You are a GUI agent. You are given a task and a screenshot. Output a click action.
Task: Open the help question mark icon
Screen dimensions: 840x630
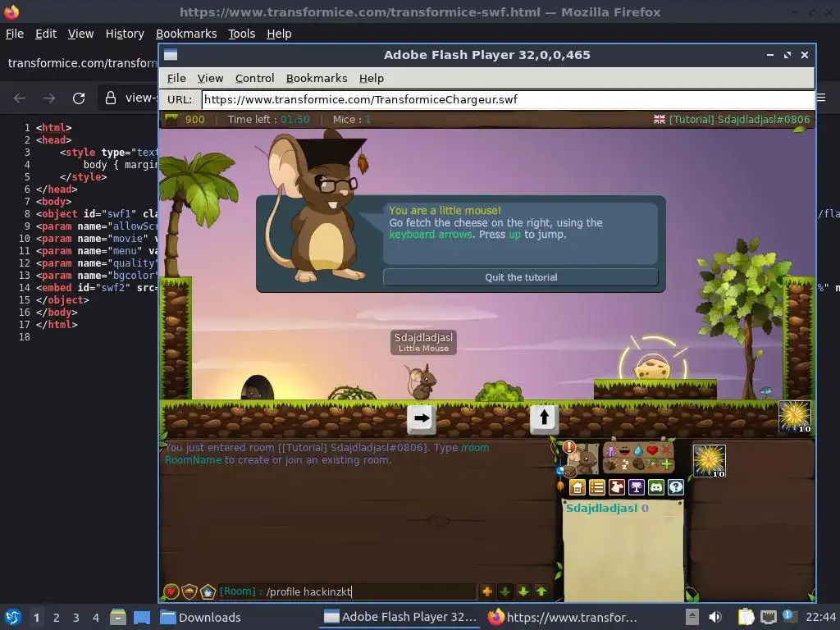(676, 487)
